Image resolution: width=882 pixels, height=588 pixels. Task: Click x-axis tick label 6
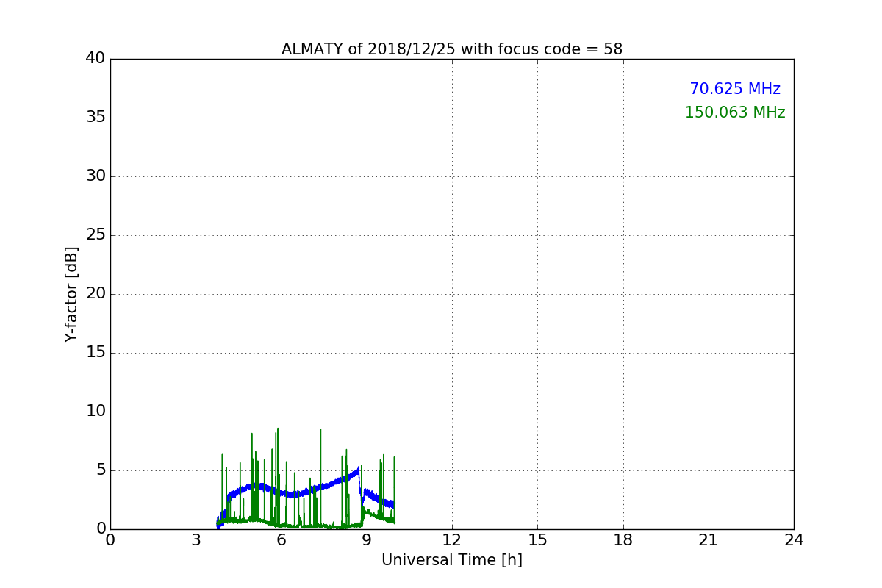coord(282,540)
